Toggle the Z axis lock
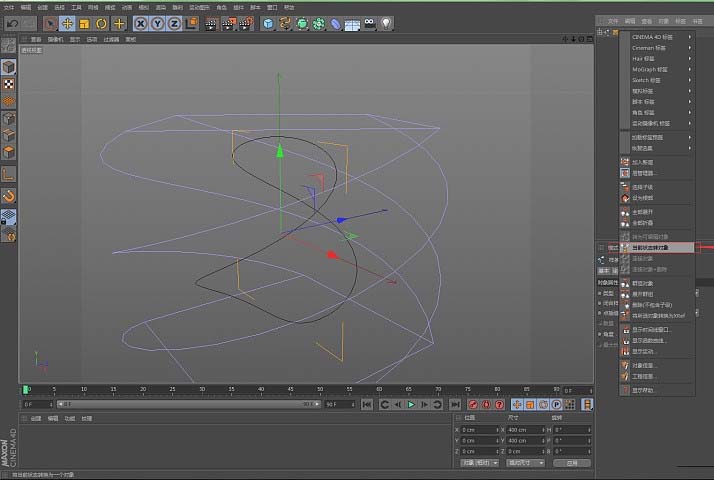 (174, 22)
